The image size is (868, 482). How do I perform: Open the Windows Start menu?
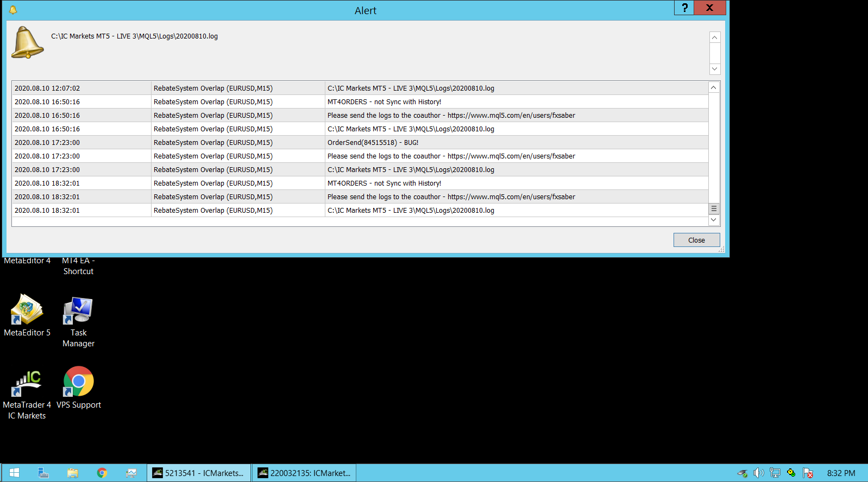15,473
